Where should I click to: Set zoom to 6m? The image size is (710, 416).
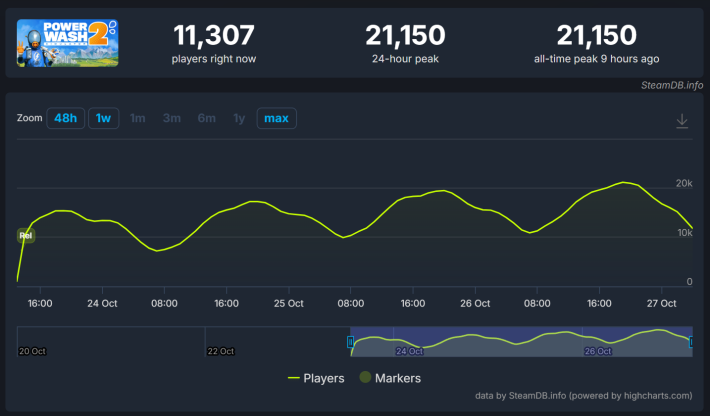point(206,118)
